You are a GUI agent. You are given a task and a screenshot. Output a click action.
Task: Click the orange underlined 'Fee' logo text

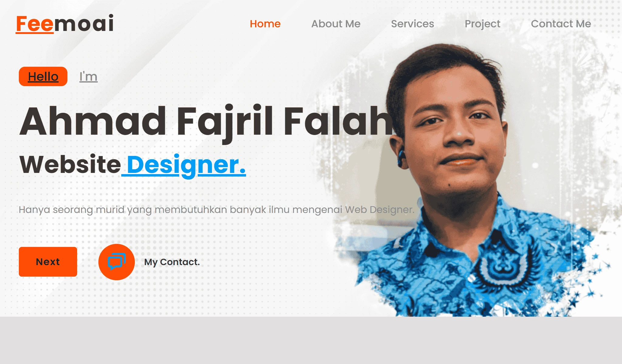point(35,24)
